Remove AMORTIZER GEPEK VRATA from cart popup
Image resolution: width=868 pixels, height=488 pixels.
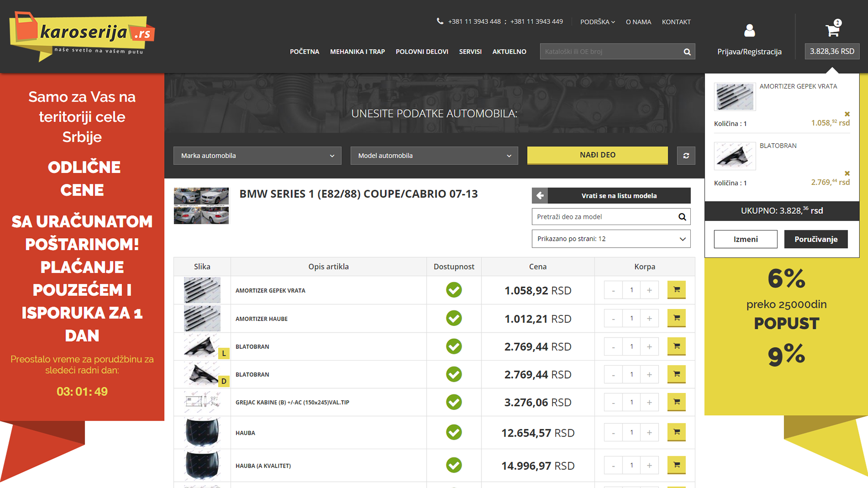click(847, 114)
